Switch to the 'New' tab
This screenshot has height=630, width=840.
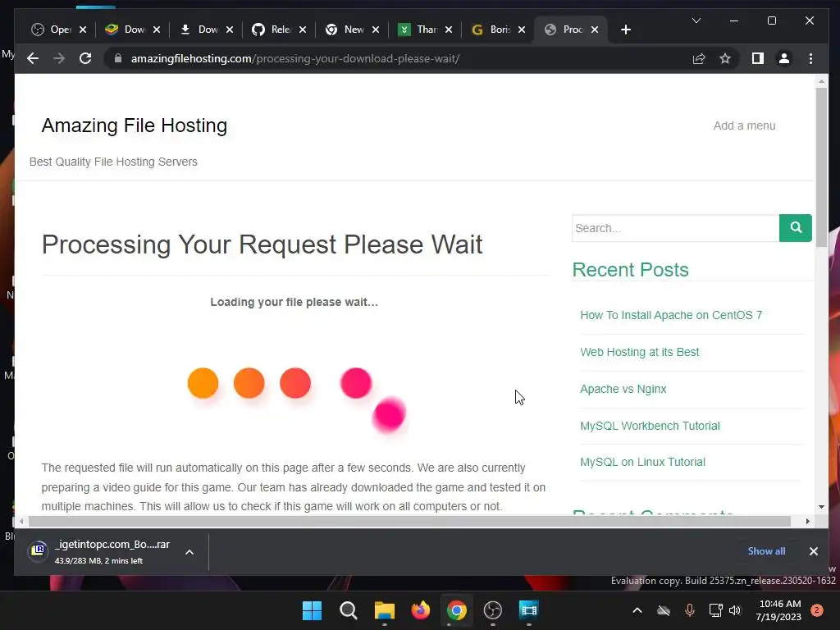click(x=345, y=30)
